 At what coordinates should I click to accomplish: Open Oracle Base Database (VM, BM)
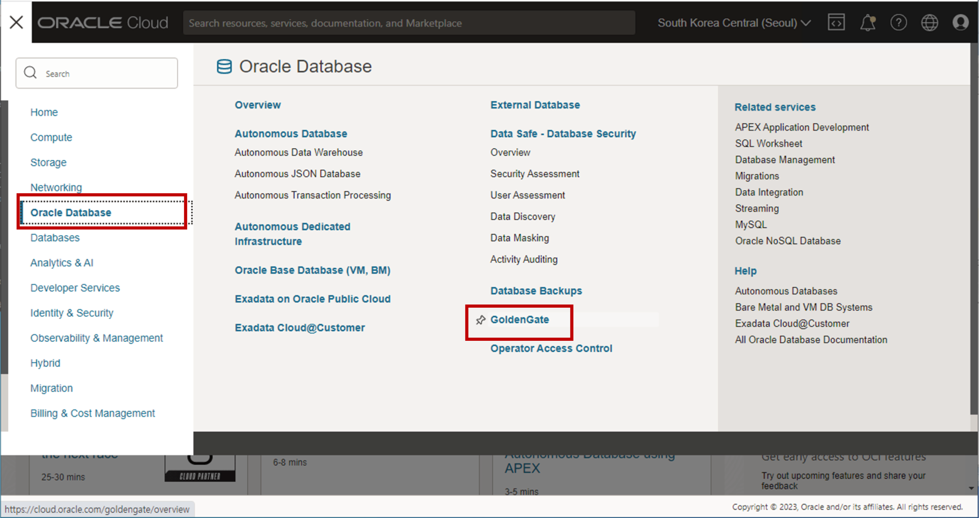coord(312,270)
